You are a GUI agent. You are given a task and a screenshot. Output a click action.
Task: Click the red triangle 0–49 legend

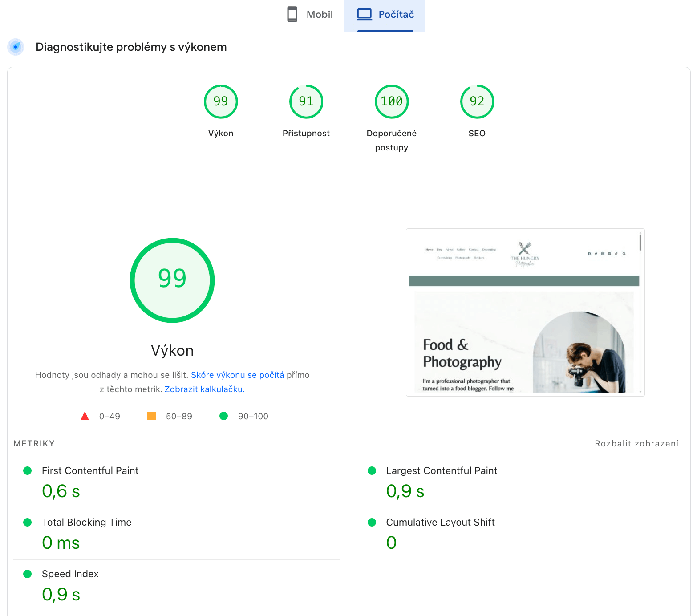[85, 416]
